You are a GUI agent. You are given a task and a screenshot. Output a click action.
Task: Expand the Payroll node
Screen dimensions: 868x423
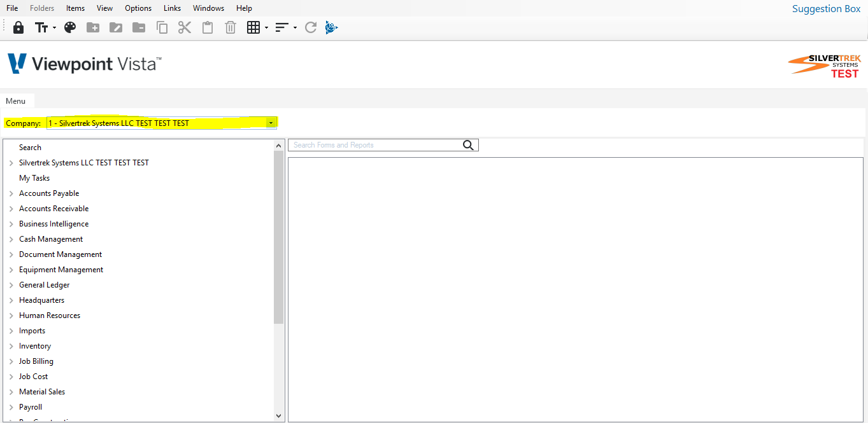[11, 407]
